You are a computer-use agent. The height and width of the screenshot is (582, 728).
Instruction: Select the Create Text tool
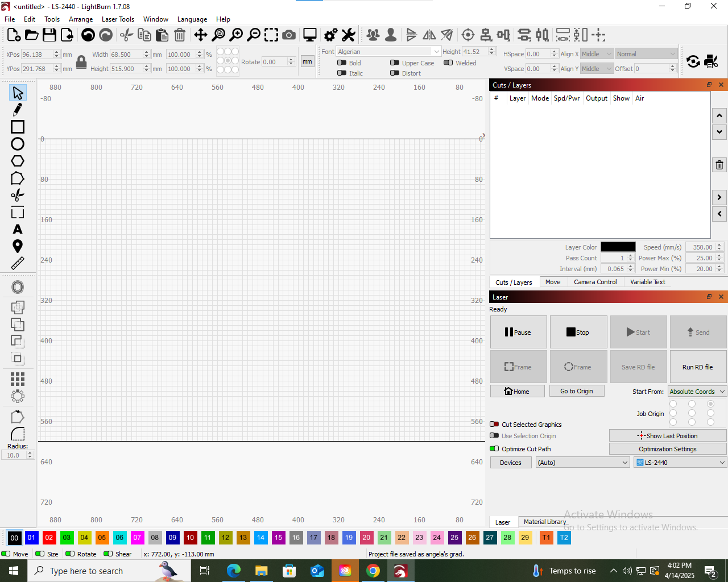tap(17, 230)
